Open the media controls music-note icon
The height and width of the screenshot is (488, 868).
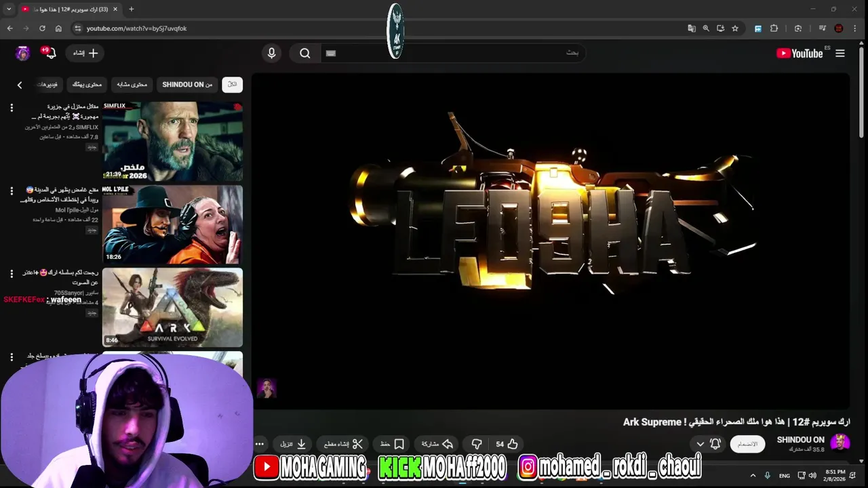823,28
